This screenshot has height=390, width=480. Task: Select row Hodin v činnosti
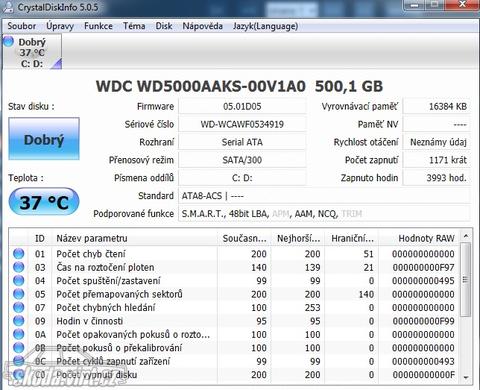(235, 321)
